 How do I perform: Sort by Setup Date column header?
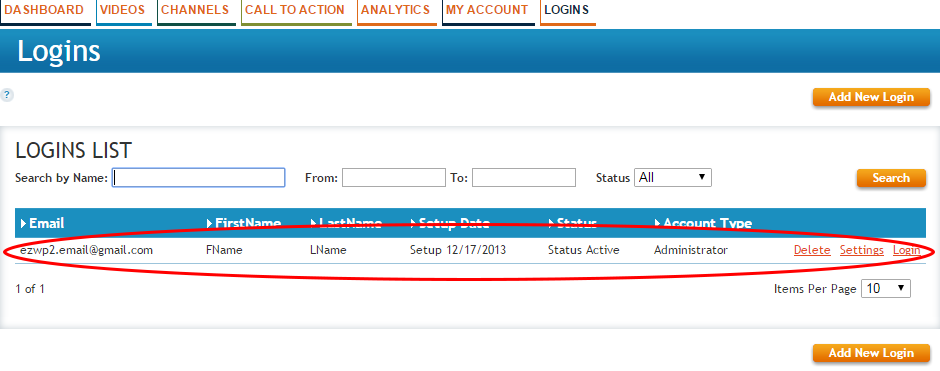coord(450,224)
